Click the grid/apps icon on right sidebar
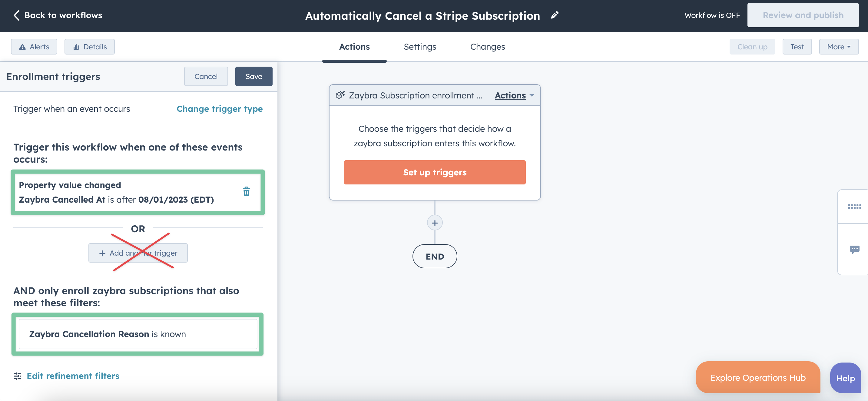The width and height of the screenshot is (868, 401). [x=855, y=207]
